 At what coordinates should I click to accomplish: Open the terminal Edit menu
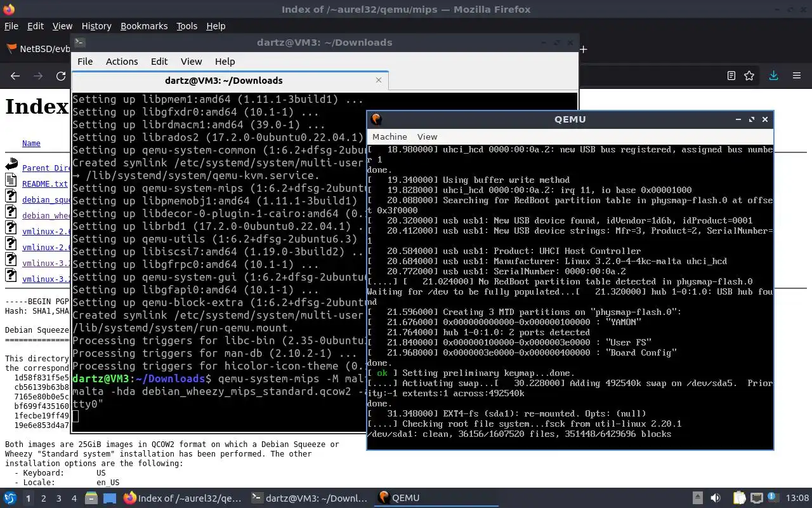[159, 62]
